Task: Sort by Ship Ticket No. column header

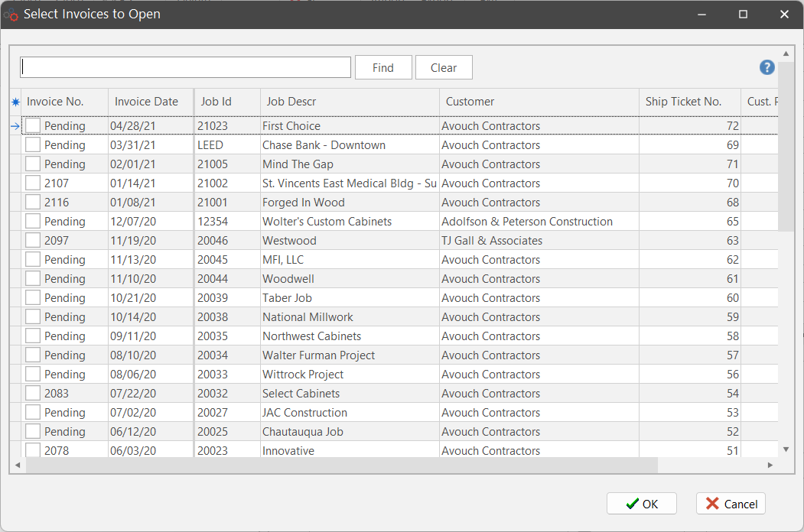Action: click(x=683, y=102)
